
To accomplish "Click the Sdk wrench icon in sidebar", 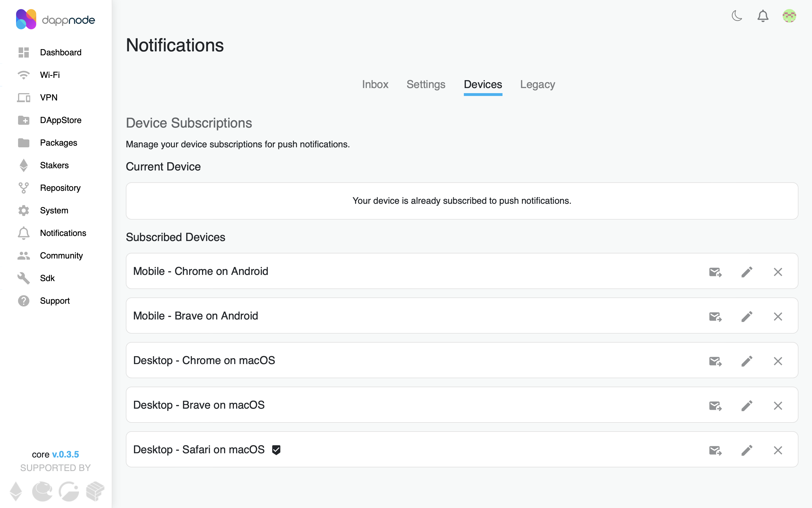I will click(x=23, y=278).
